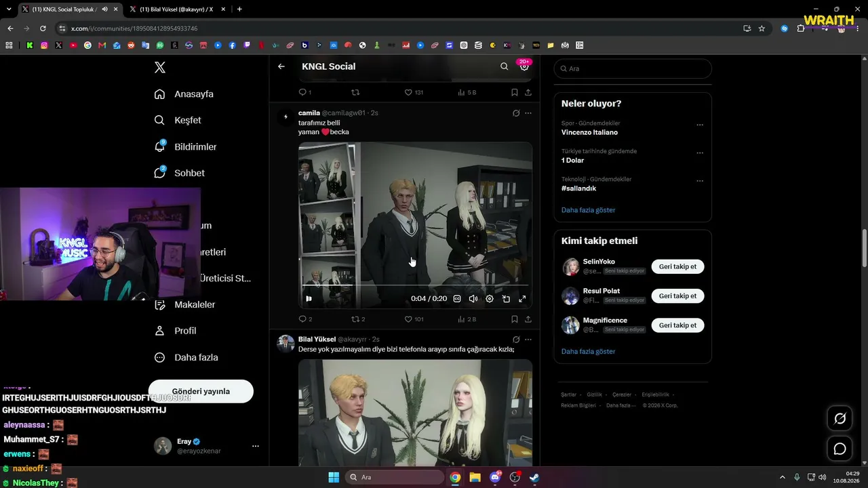The height and width of the screenshot is (488, 868).
Task: Open the floating messages chat button
Action: tap(840, 449)
